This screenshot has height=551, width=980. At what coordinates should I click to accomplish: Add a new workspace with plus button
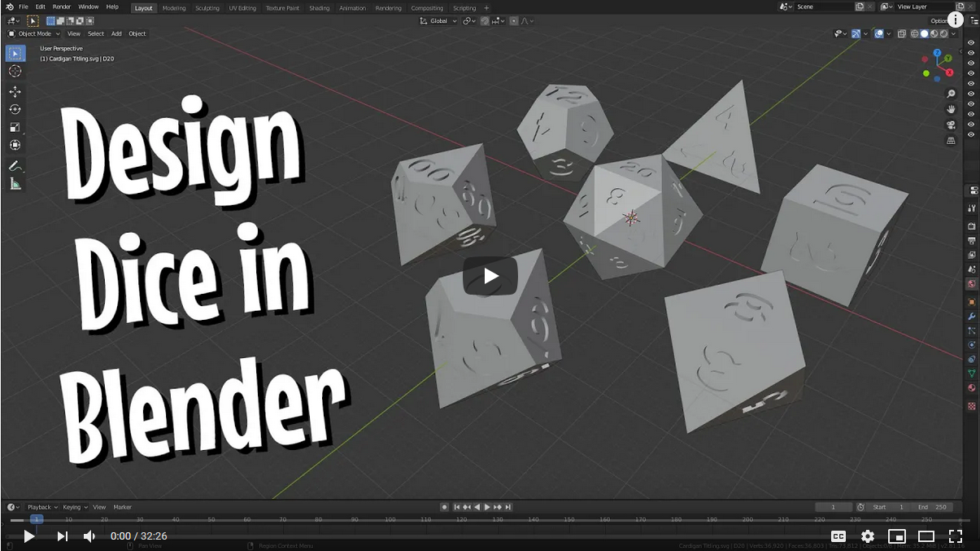click(x=486, y=8)
